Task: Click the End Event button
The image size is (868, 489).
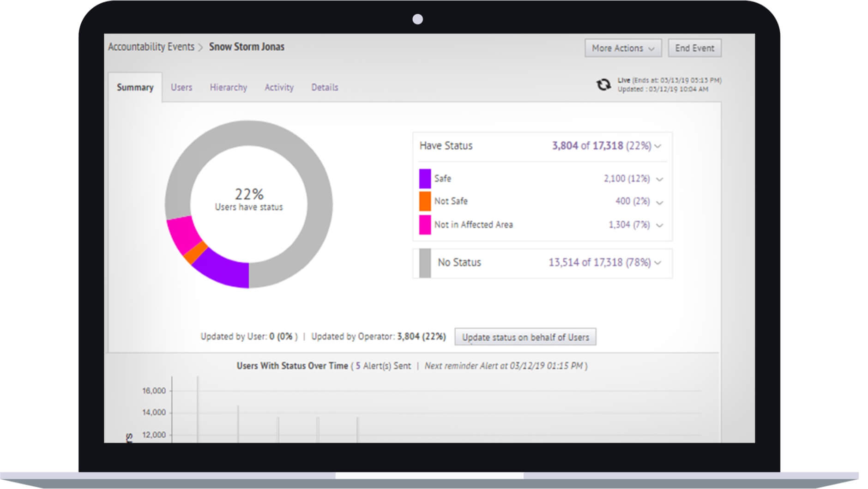Action: coord(694,48)
